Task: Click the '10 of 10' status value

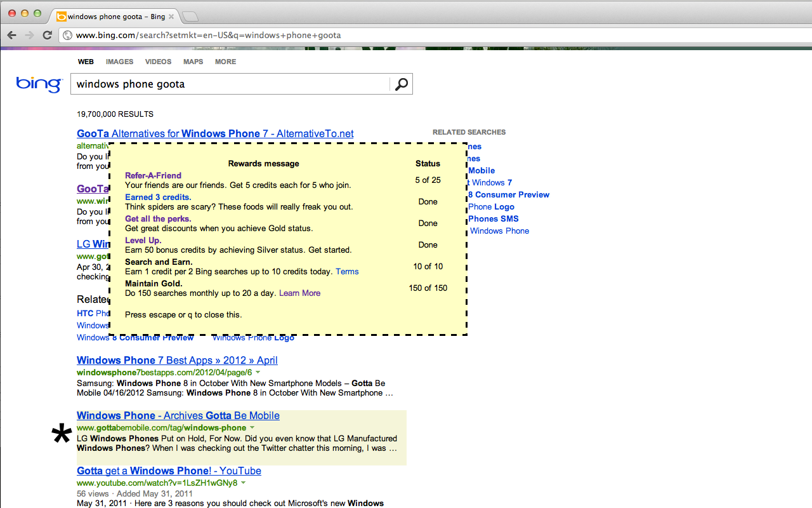Action: pos(428,266)
